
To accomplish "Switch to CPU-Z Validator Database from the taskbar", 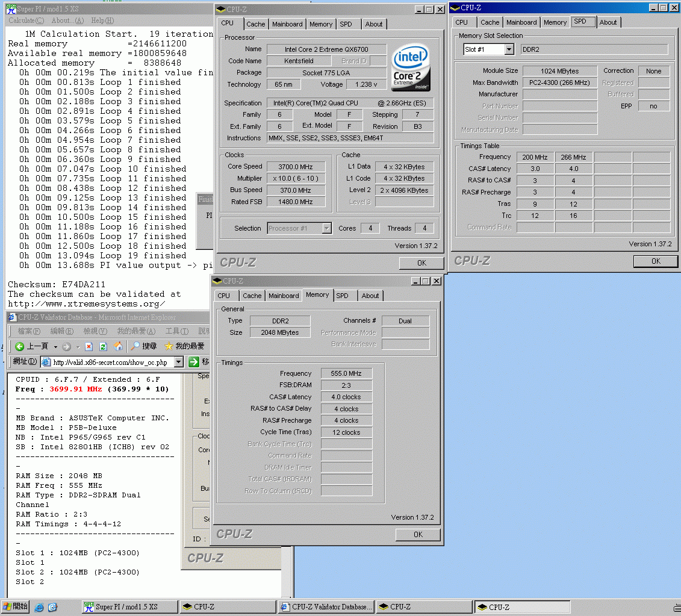I will coord(326,607).
